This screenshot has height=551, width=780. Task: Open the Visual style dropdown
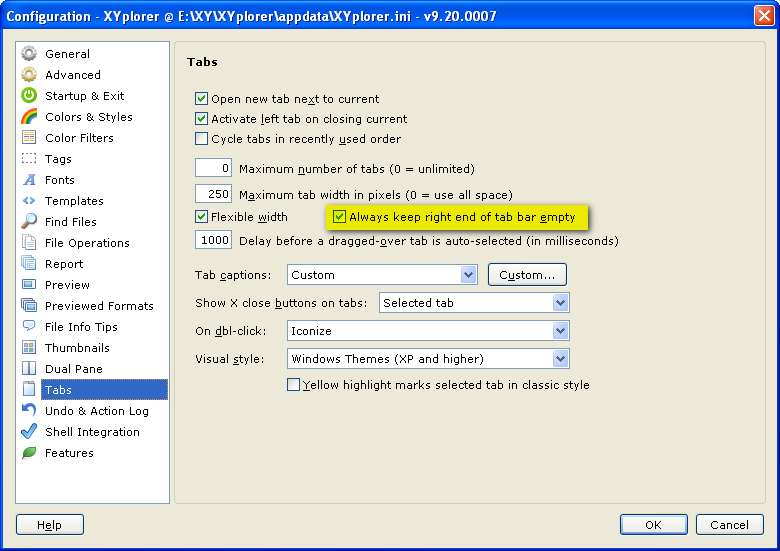click(x=560, y=359)
